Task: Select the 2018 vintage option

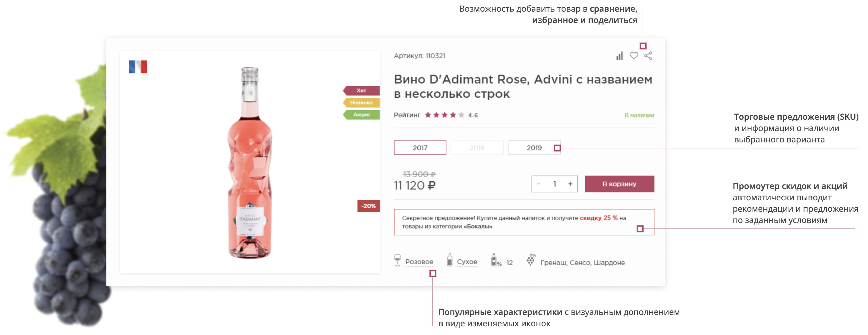Action: click(x=477, y=148)
